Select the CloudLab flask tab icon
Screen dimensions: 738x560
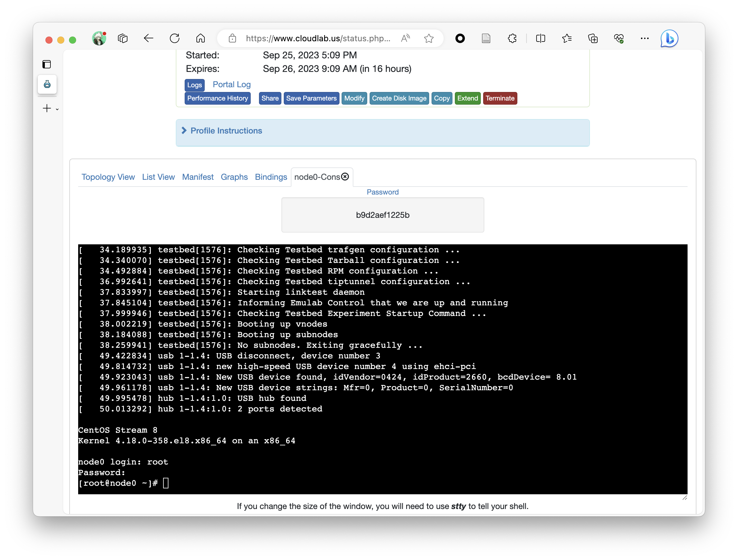tap(47, 84)
